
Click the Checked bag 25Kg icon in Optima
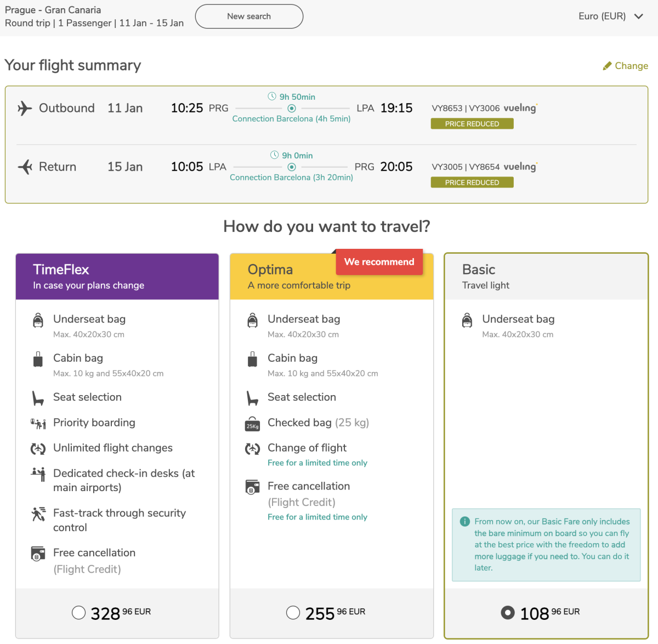(x=252, y=424)
